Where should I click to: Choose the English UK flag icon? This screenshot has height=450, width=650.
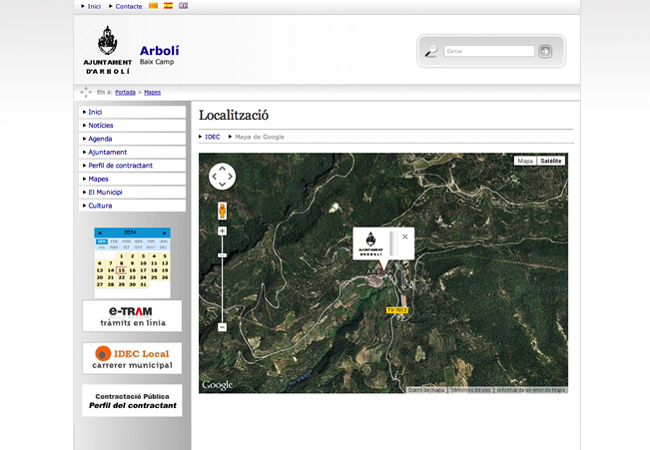[183, 6]
